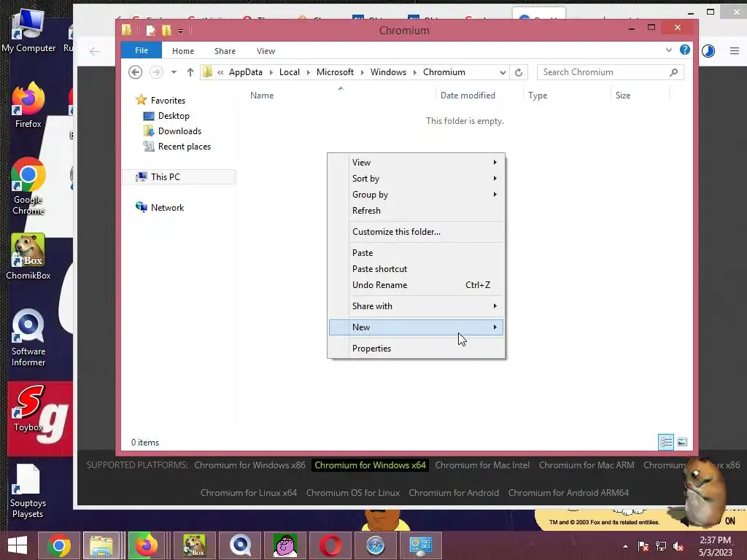Open Desktop in navigation pane

[174, 116]
